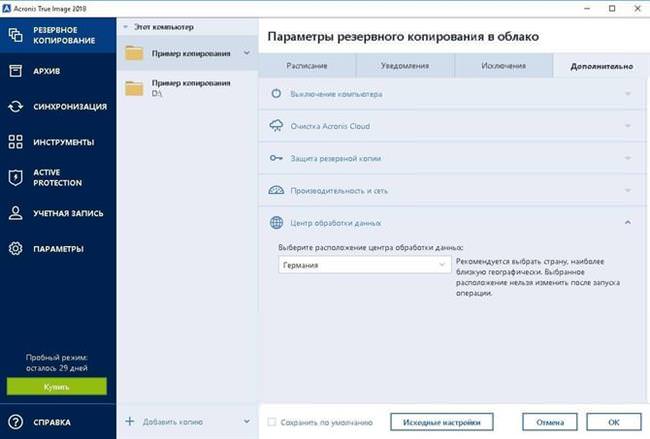The width and height of the screenshot is (650, 439).
Task: Open the chevron menu of the selected backup
Action: click(x=247, y=53)
